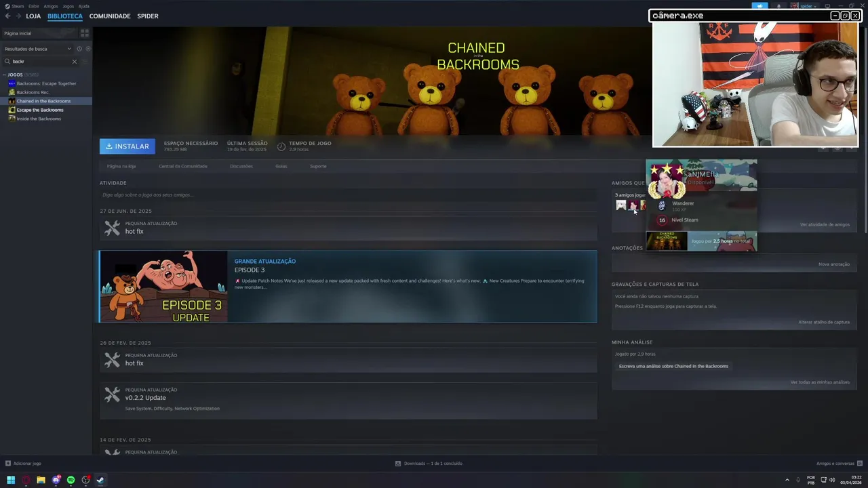Click Nova anotação
Screen dimensions: 868x488
(834, 264)
